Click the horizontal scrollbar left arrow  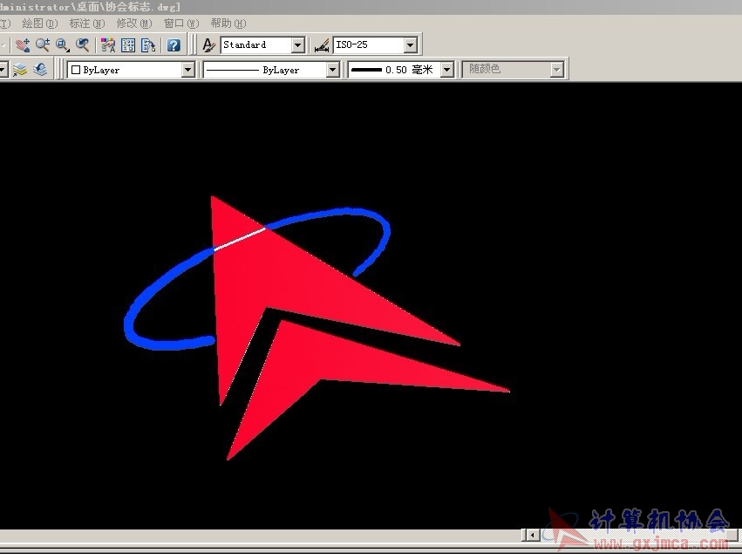tap(533, 535)
